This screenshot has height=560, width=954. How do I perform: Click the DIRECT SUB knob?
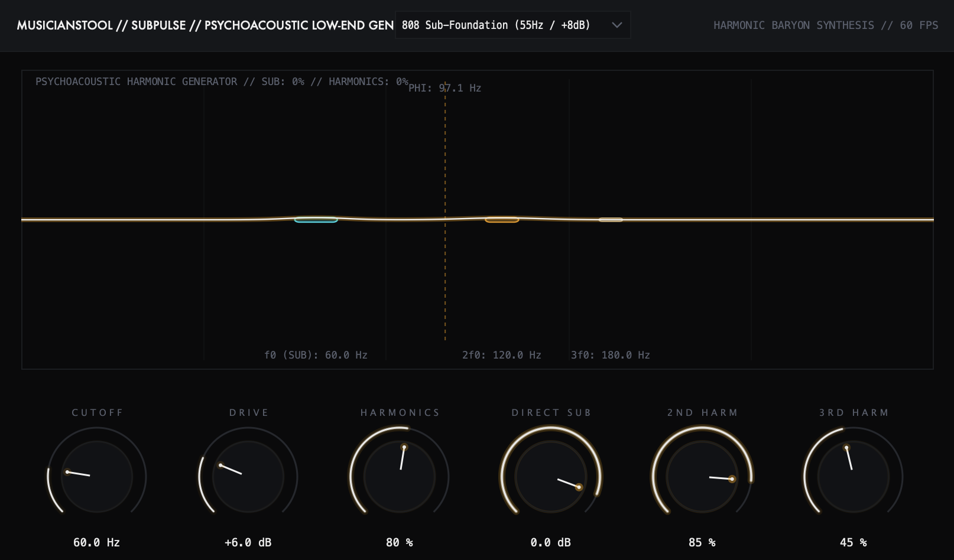pos(551,476)
